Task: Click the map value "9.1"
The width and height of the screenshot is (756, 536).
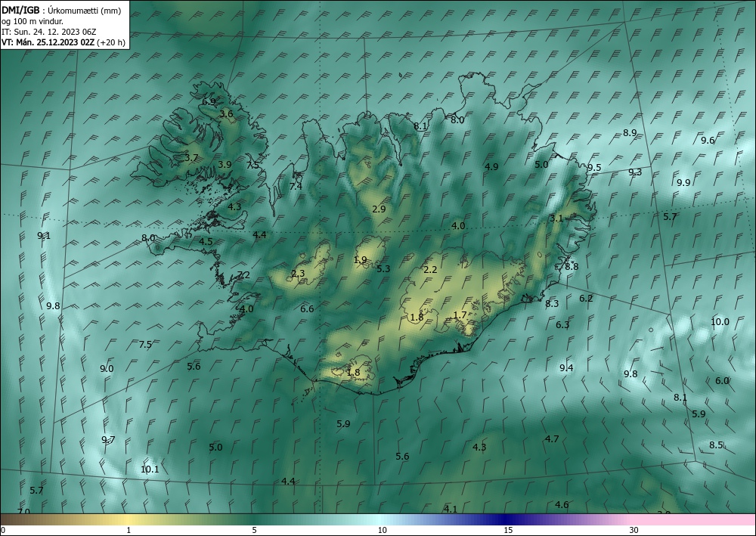Action: pos(44,236)
